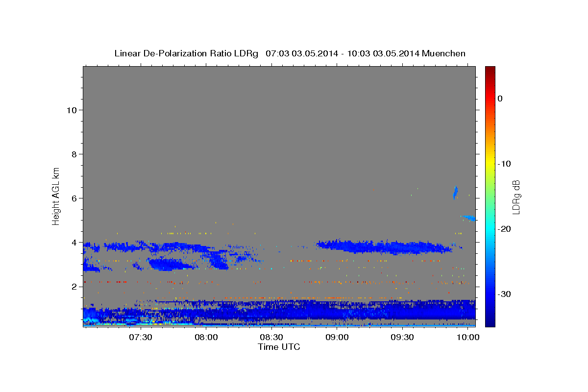Image resolution: width=588 pixels, height=392 pixels.
Task: Click the 08:00 time tick label
Action: coord(206,338)
